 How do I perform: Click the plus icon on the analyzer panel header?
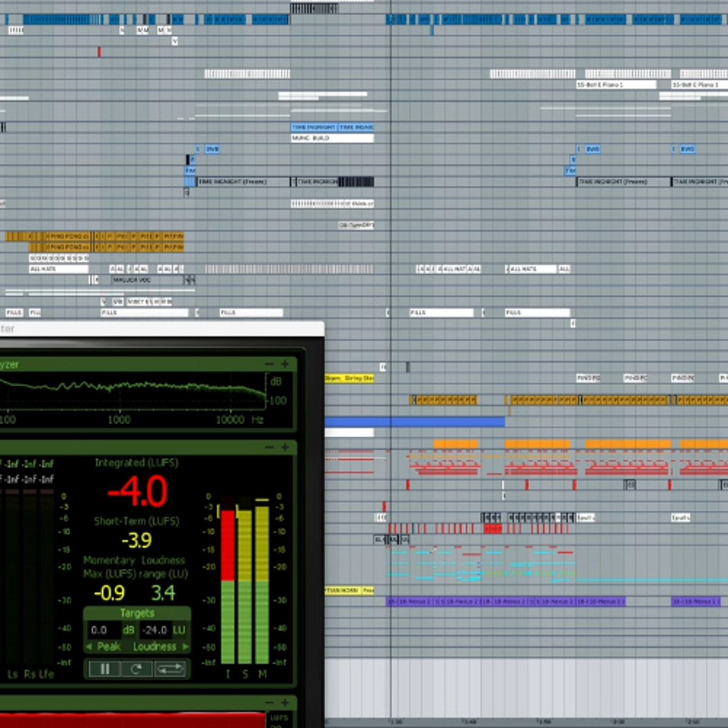[x=284, y=363]
